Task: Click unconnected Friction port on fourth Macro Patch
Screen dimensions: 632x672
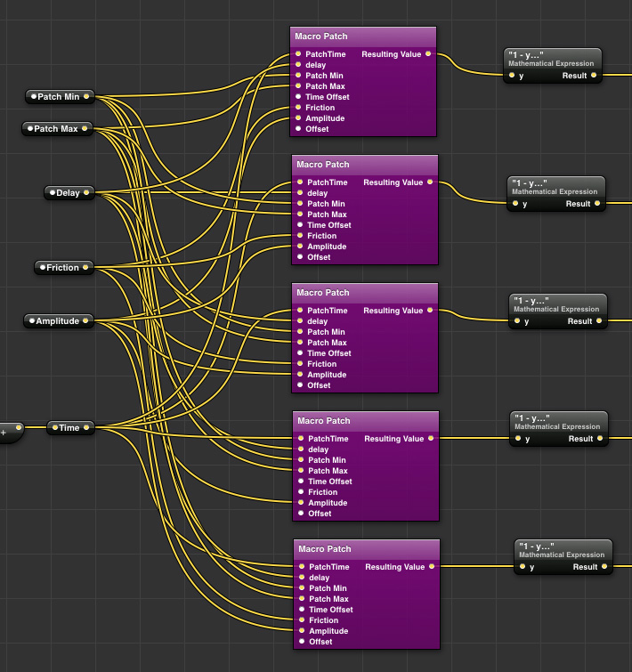Action: click(301, 491)
